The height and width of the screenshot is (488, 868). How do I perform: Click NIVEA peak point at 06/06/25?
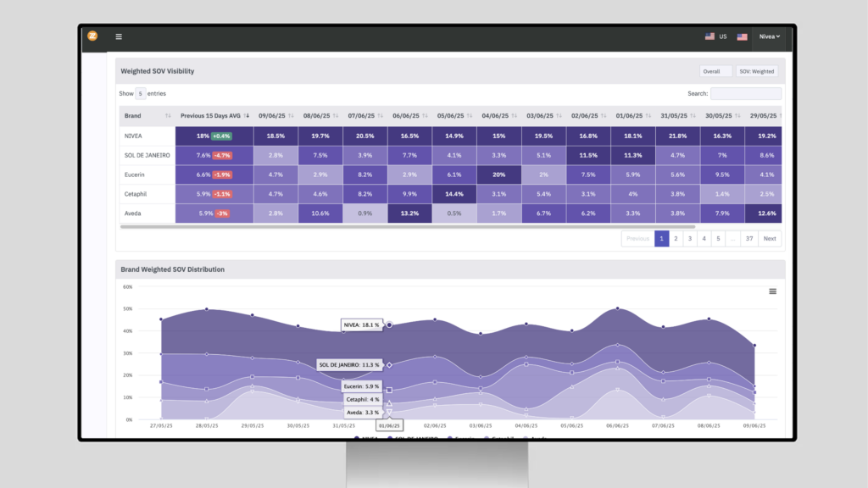click(x=617, y=308)
